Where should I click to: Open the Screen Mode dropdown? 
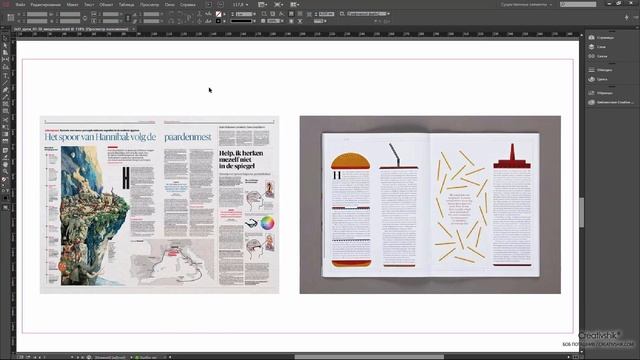click(x=278, y=5)
